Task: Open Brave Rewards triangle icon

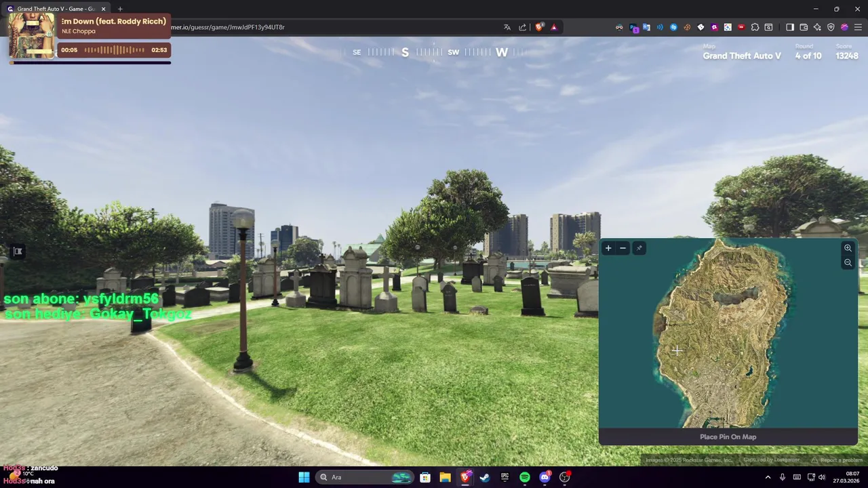Action: tap(554, 27)
